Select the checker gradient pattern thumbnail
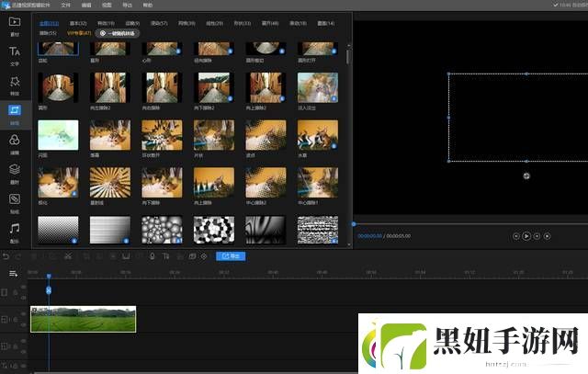 (x=58, y=230)
